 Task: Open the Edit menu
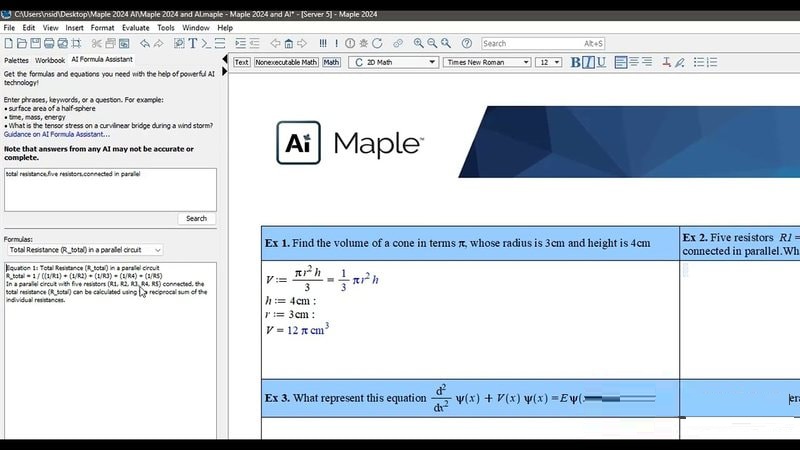[29, 28]
